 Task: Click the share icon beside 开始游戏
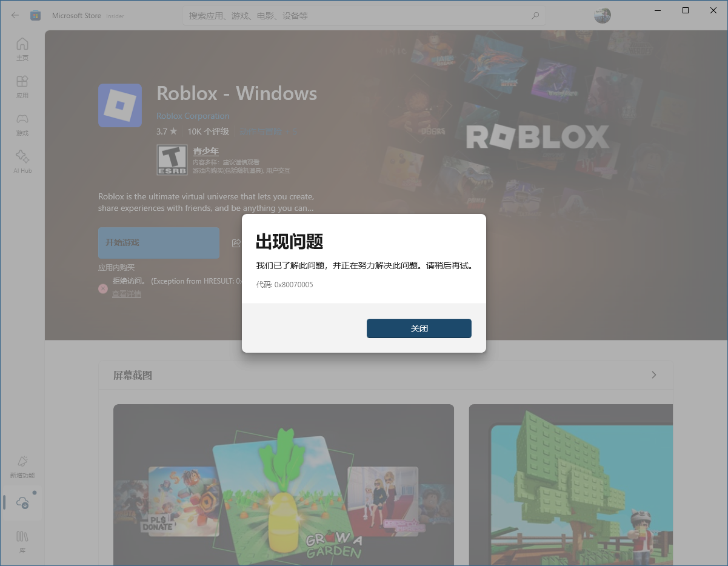(x=236, y=243)
